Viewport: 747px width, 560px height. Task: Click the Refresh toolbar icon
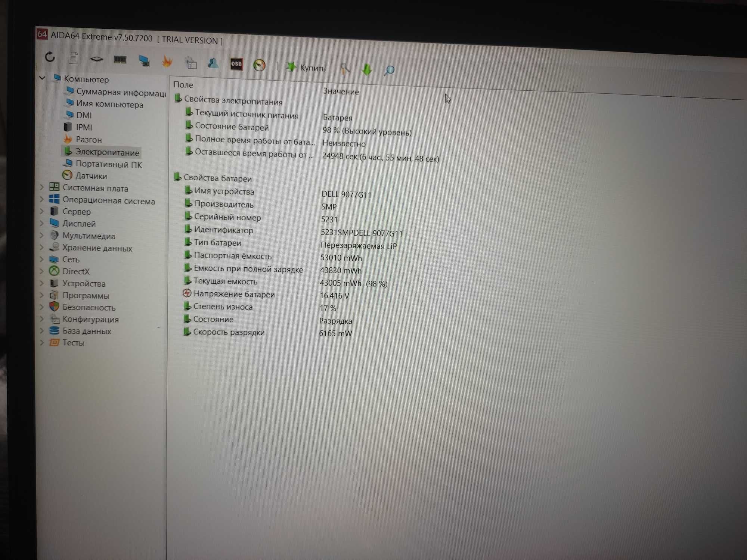point(50,57)
